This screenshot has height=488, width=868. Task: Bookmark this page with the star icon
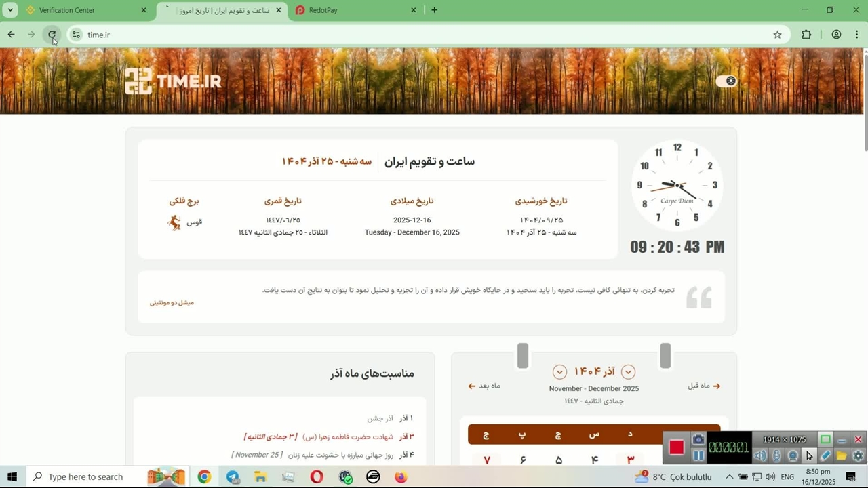tap(777, 35)
